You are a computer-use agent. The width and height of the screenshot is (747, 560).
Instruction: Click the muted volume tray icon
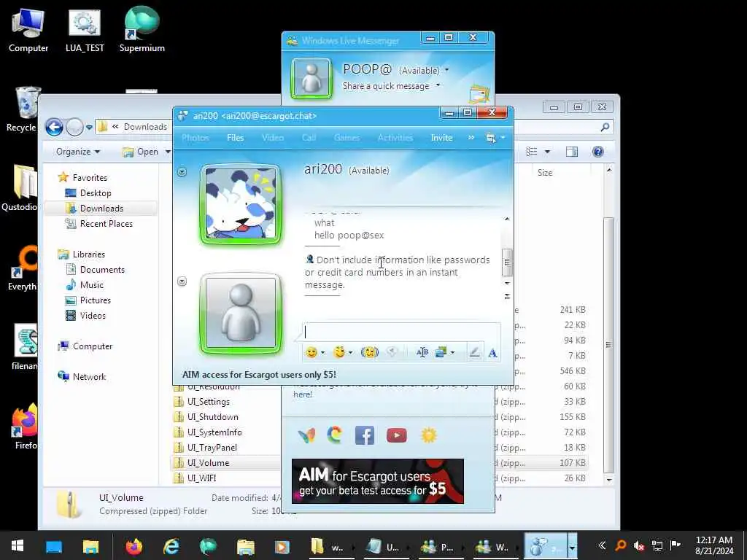(x=638, y=545)
